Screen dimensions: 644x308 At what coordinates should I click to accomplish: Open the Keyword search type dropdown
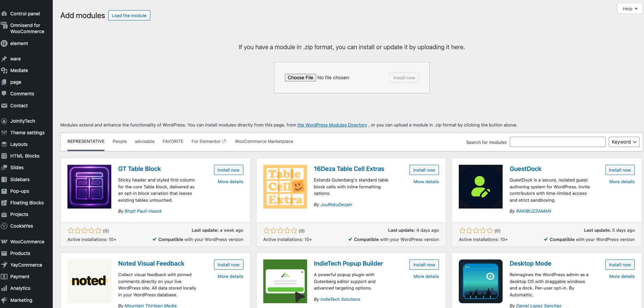[624, 142]
